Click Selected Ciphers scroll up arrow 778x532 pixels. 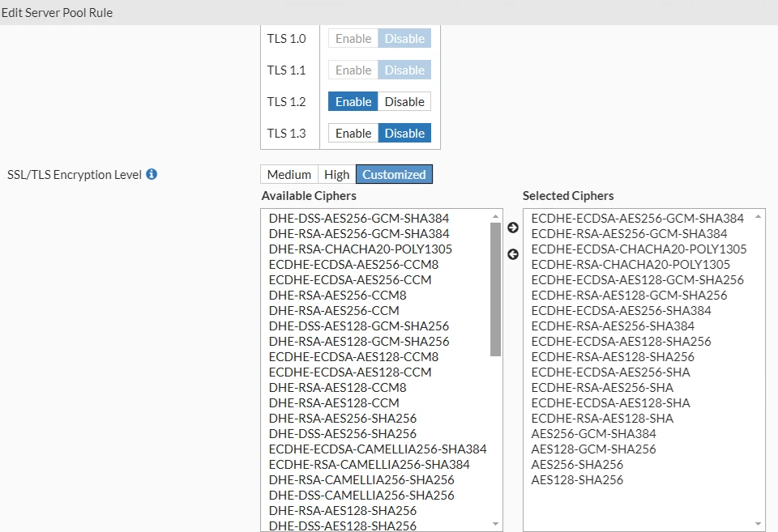click(x=759, y=216)
